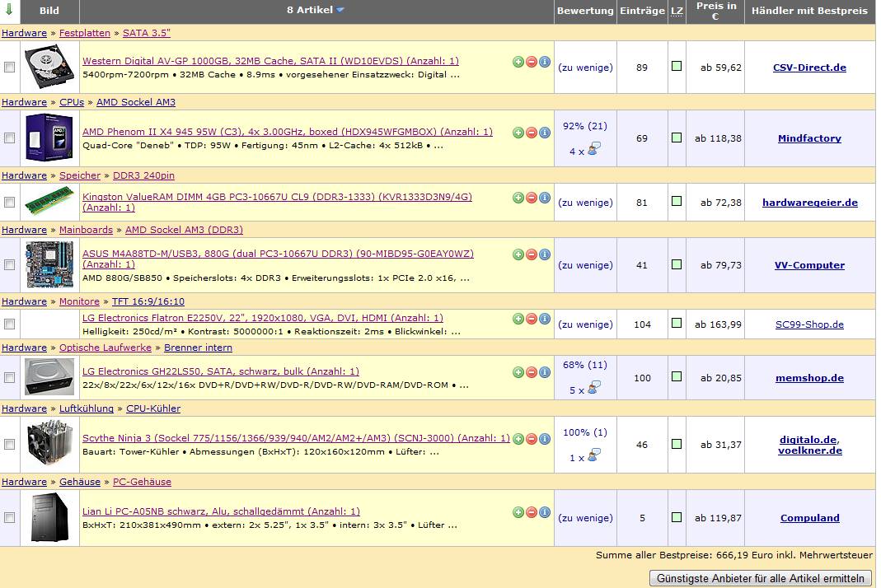The height and width of the screenshot is (588, 881).
Task: Click info icon for LG GH22LS50 burner
Action: [545, 372]
